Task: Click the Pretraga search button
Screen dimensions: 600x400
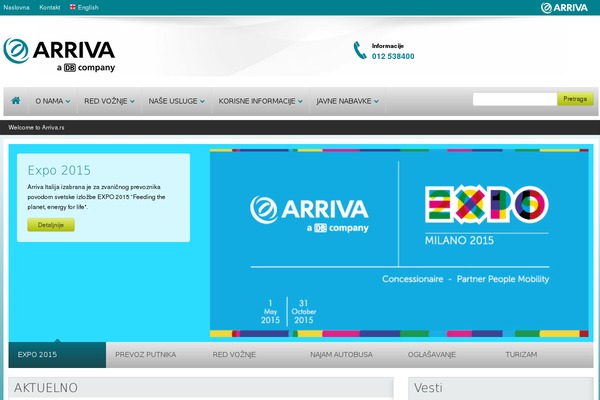Action: point(575,99)
